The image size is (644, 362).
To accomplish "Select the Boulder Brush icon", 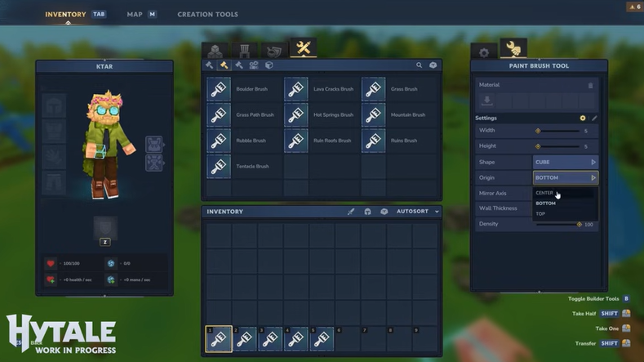I will pos(219,89).
